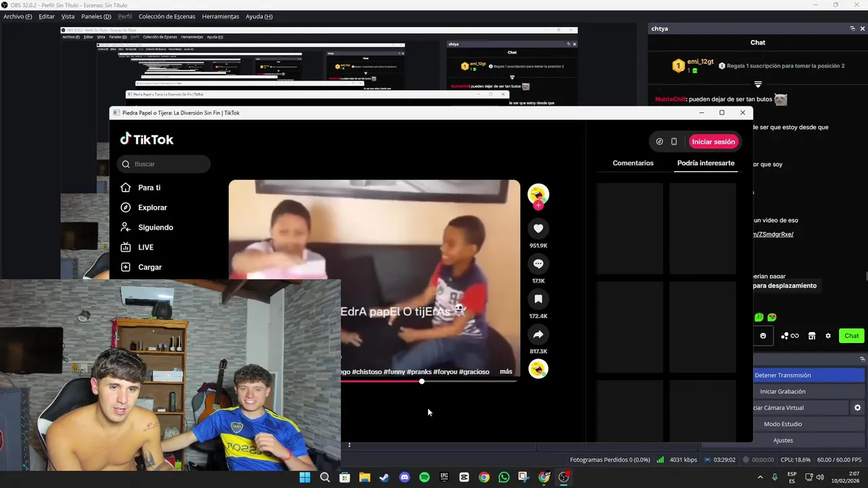This screenshot has height=488, width=868.
Task: Open OBS Vista menu
Action: point(68,16)
